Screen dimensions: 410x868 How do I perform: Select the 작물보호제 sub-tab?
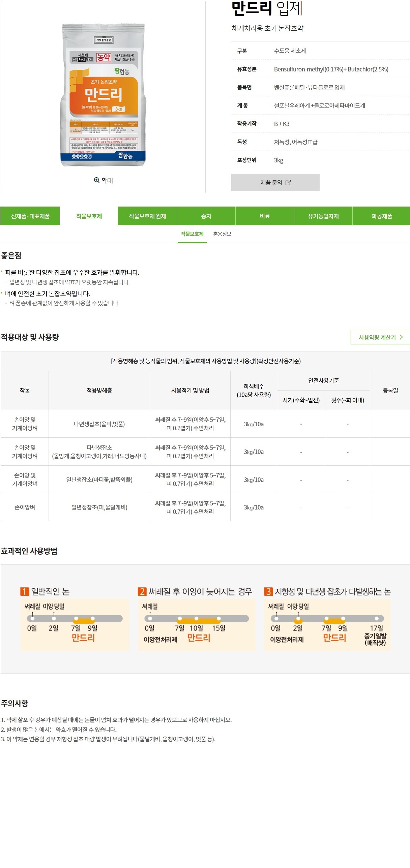coord(192,234)
